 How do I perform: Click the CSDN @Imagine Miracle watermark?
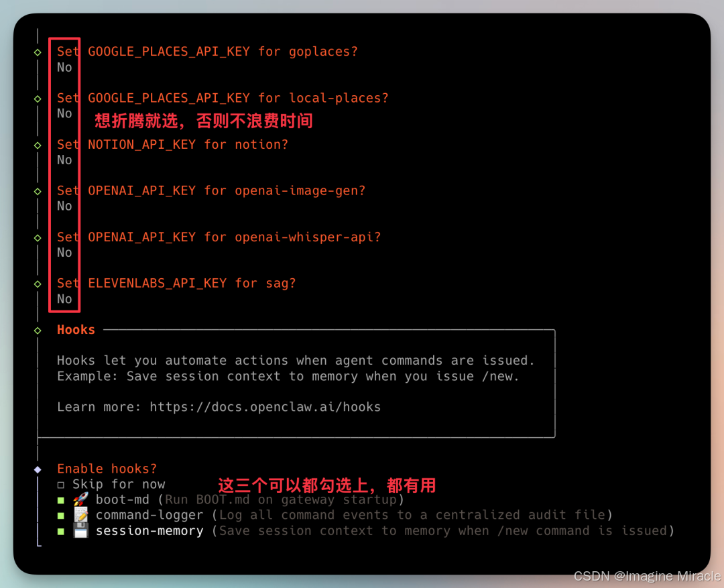pyautogui.click(x=647, y=576)
